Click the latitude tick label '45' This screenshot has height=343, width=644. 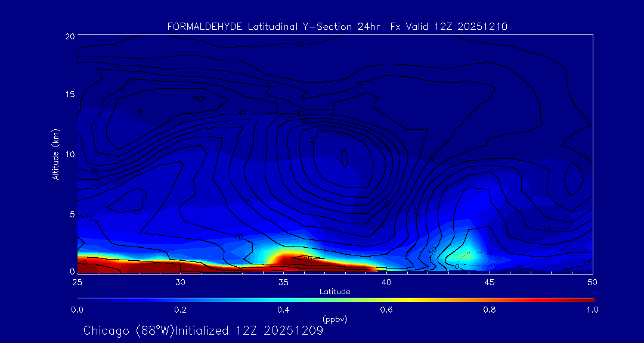point(489,282)
